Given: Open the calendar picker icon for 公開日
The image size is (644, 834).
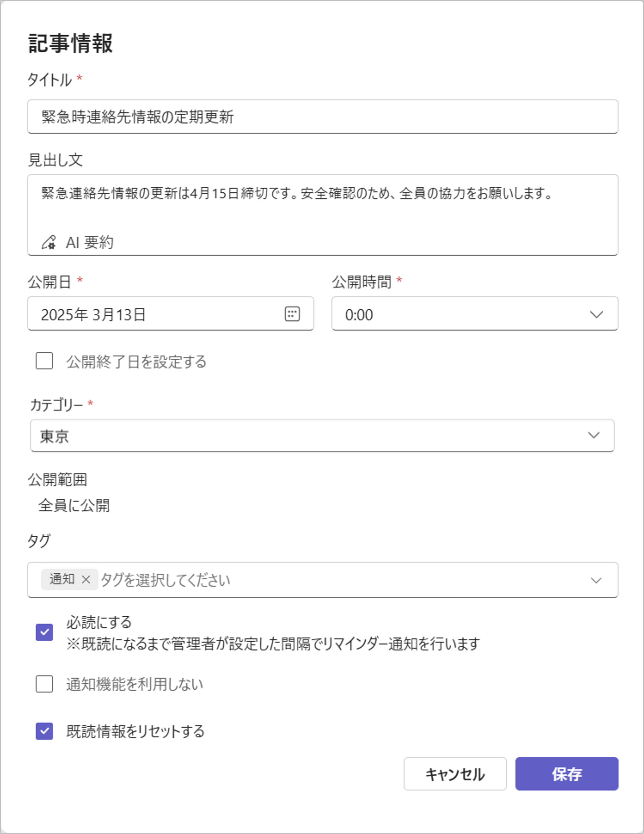Looking at the screenshot, I should pos(292,314).
